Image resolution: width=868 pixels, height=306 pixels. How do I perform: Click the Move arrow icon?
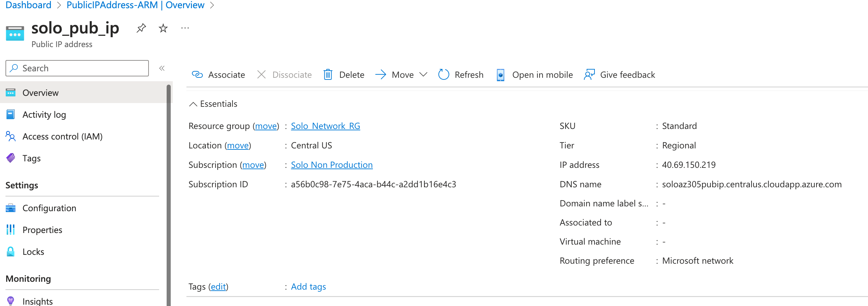click(381, 74)
